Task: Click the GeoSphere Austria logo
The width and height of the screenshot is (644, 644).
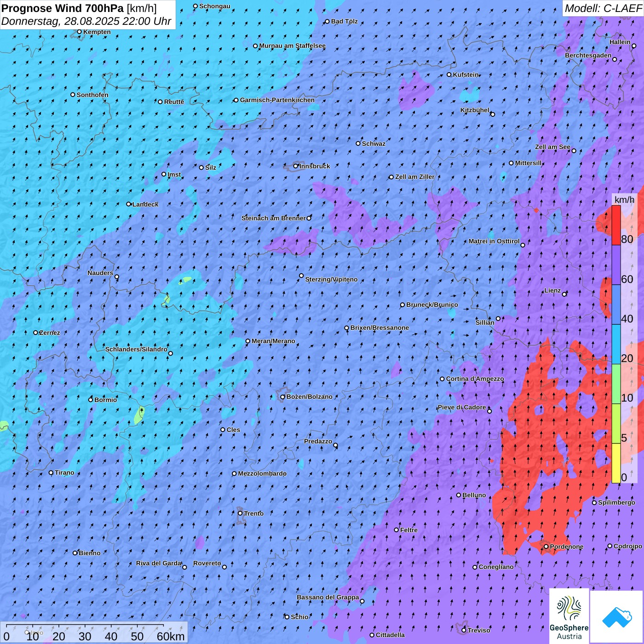Action: coord(569,616)
